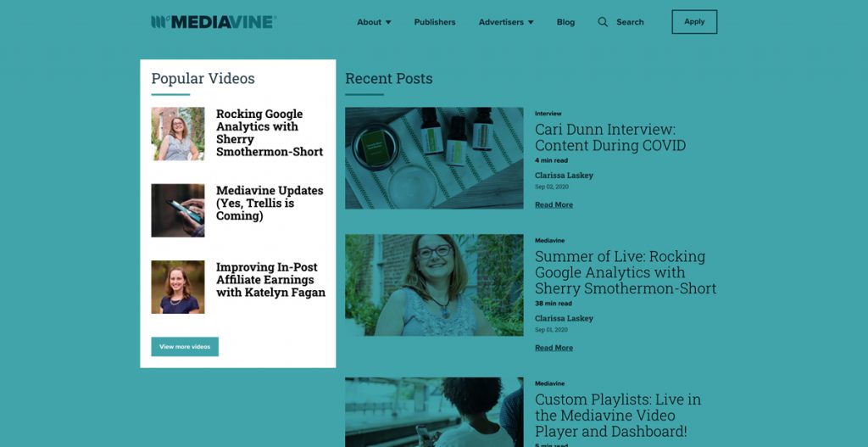Click the 4 min read label

551,160
